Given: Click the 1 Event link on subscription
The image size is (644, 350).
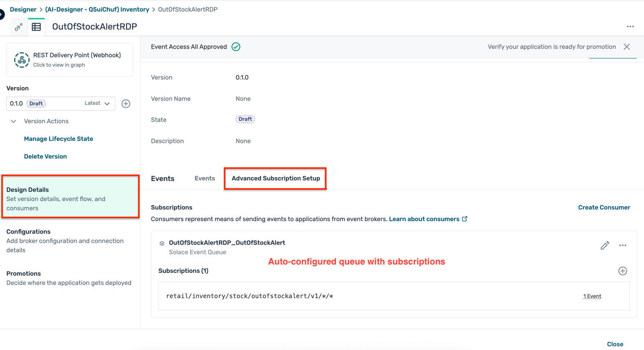Looking at the screenshot, I should pyautogui.click(x=592, y=296).
